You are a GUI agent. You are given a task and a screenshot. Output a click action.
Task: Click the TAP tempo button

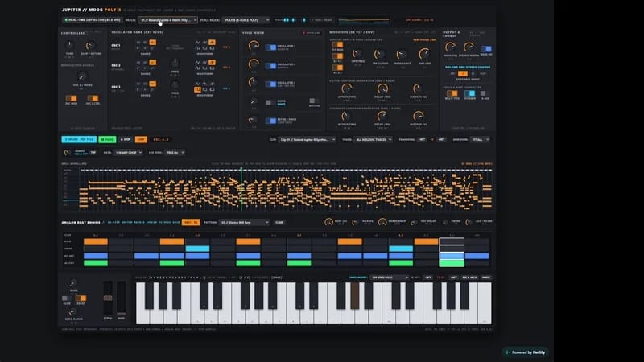(x=93, y=153)
